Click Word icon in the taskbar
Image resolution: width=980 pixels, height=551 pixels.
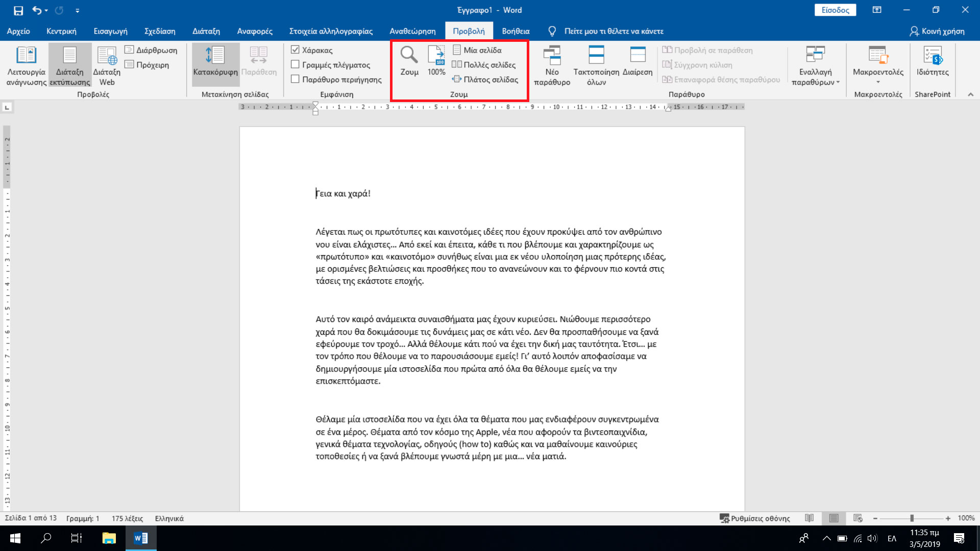(141, 538)
